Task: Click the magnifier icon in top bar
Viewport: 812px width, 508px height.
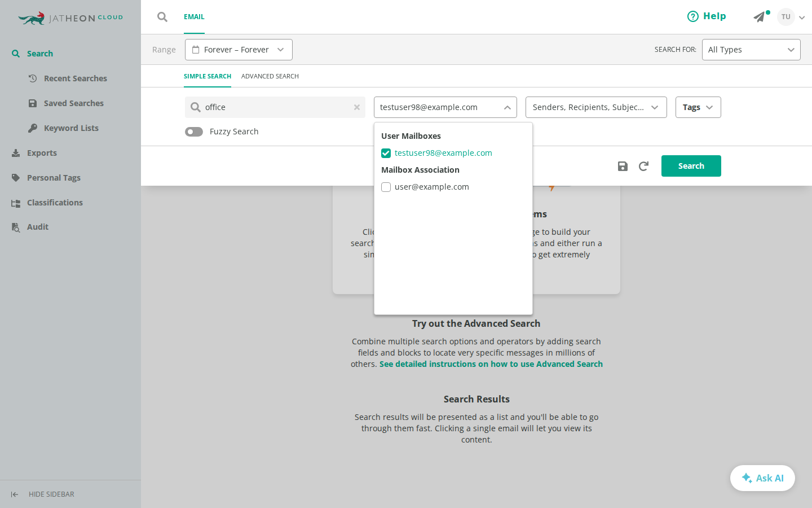Action: point(162,17)
